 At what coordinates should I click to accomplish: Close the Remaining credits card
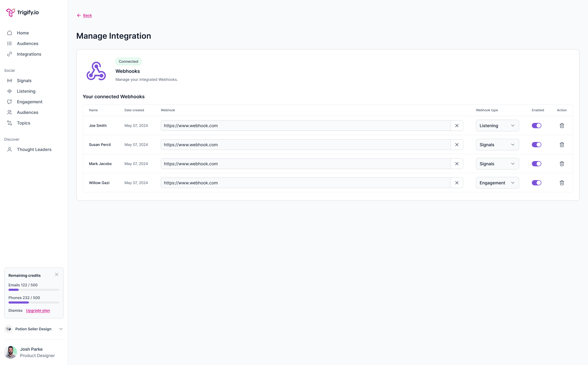pos(57,274)
